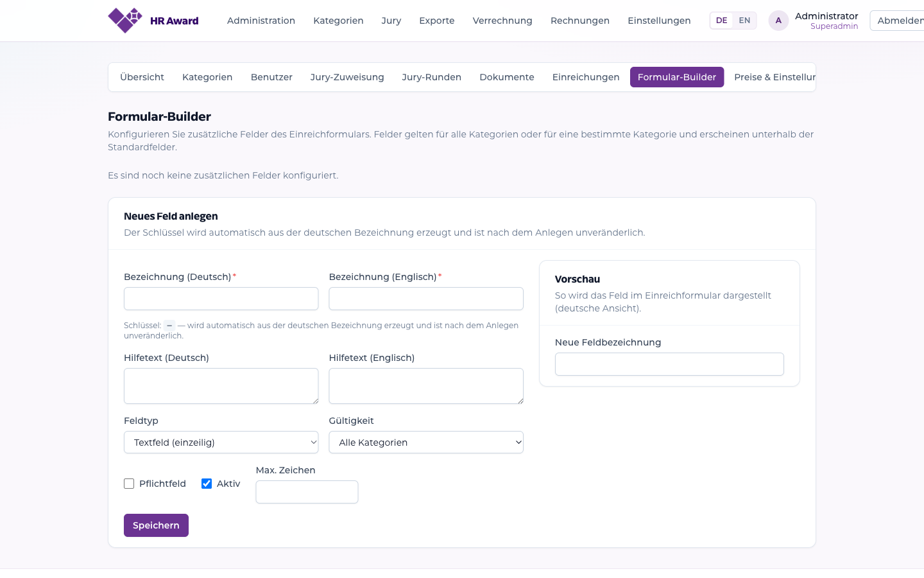Viewport: 924px width, 578px height.
Task: Open Administration in top navigation
Action: tap(261, 21)
